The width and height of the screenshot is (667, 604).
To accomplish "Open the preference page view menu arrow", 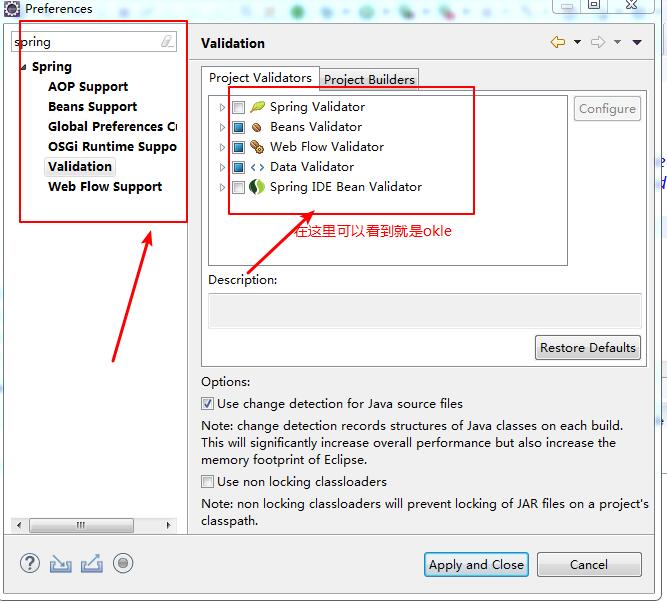I will (x=637, y=42).
